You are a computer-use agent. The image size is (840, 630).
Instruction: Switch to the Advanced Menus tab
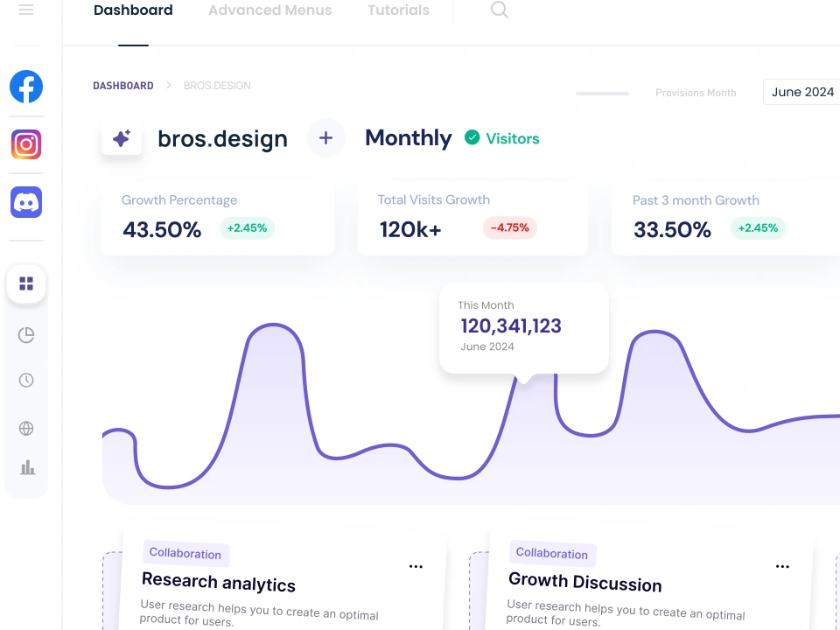tap(270, 10)
